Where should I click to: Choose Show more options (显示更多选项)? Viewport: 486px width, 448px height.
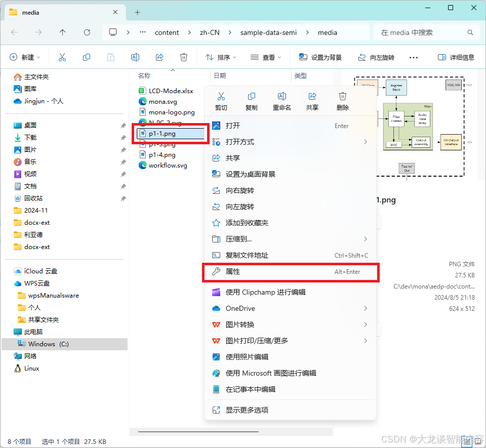pyautogui.click(x=290, y=410)
